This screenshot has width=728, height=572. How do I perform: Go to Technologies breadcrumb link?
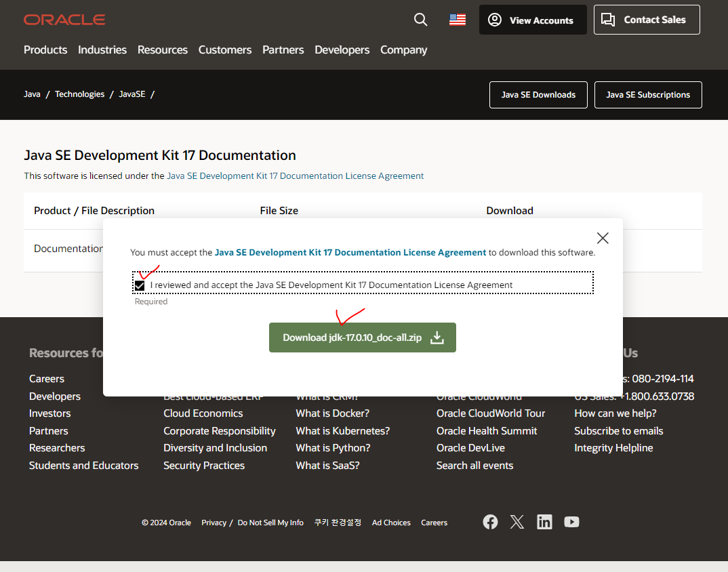tap(80, 94)
